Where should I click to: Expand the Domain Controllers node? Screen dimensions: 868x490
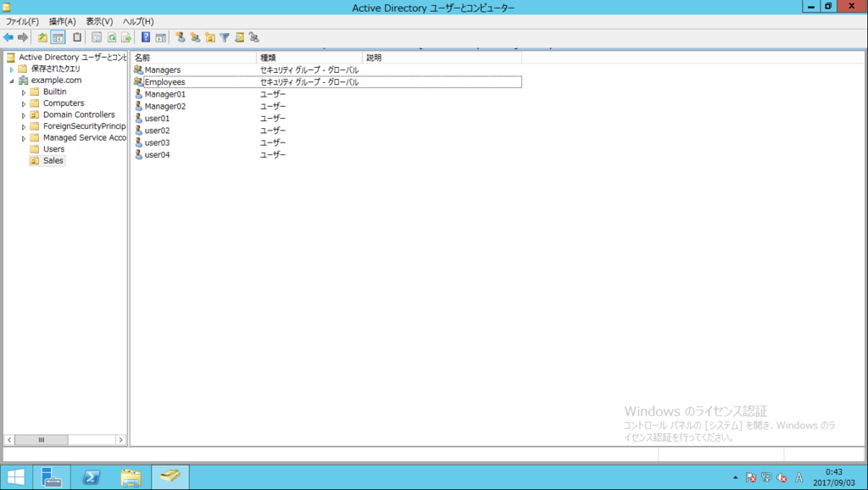pyautogui.click(x=23, y=115)
